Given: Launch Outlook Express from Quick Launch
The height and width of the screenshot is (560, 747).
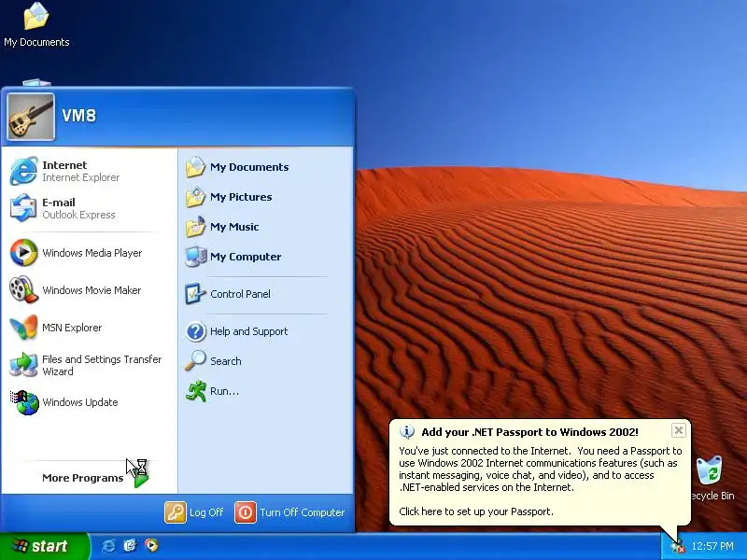Looking at the screenshot, I should pyautogui.click(x=130, y=546).
